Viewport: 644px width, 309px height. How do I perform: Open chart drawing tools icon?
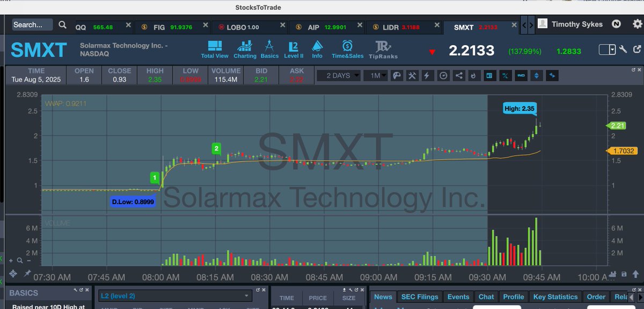pos(412,76)
